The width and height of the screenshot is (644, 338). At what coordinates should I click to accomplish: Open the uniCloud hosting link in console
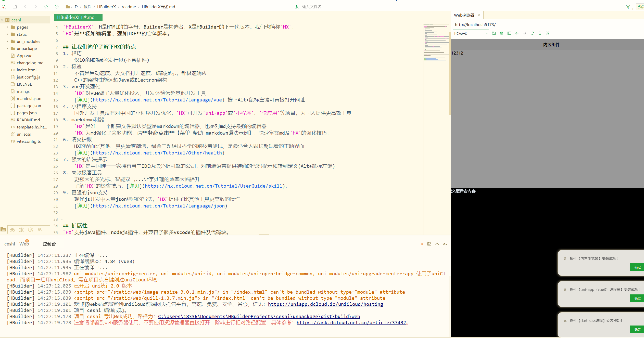tap(325, 304)
